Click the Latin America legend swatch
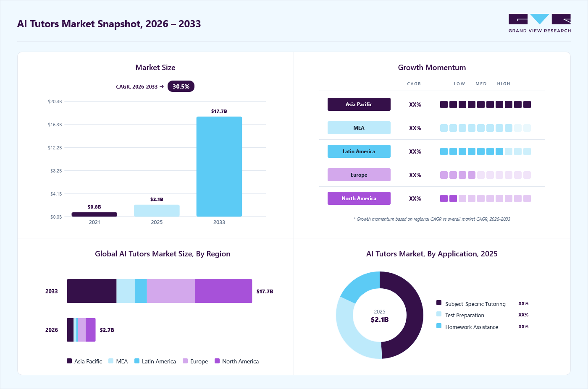Screen dimensions: 588x389 pos(137,361)
